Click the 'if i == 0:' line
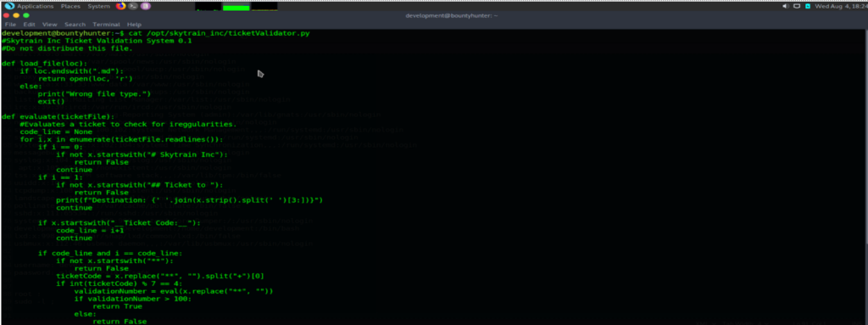868x325 pixels. (60, 147)
